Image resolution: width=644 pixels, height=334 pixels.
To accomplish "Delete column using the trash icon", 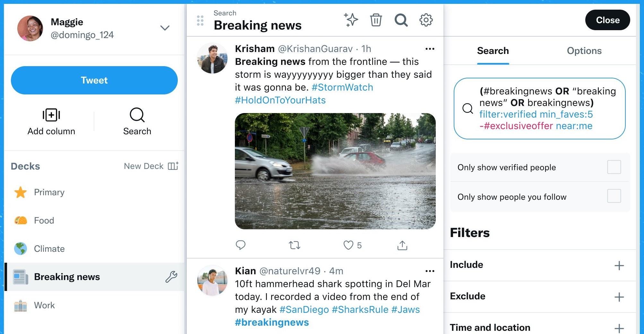I will pyautogui.click(x=376, y=20).
